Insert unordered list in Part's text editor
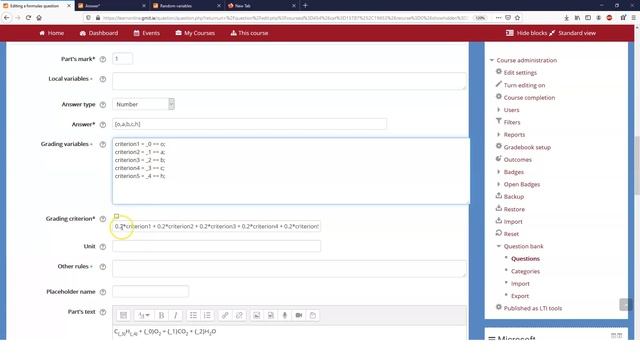 pos(193,316)
